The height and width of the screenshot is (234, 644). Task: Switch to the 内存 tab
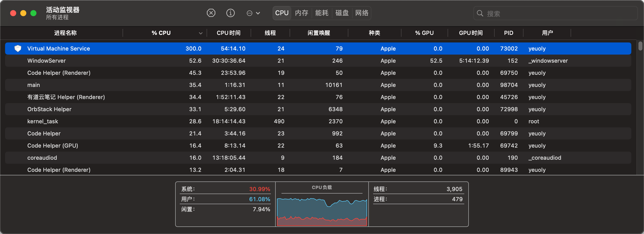301,13
